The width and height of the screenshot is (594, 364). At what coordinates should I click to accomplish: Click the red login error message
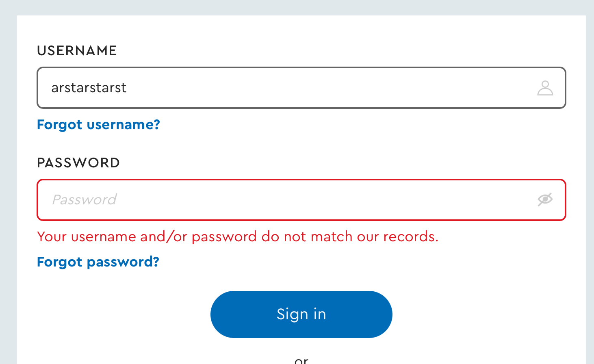pos(238,236)
